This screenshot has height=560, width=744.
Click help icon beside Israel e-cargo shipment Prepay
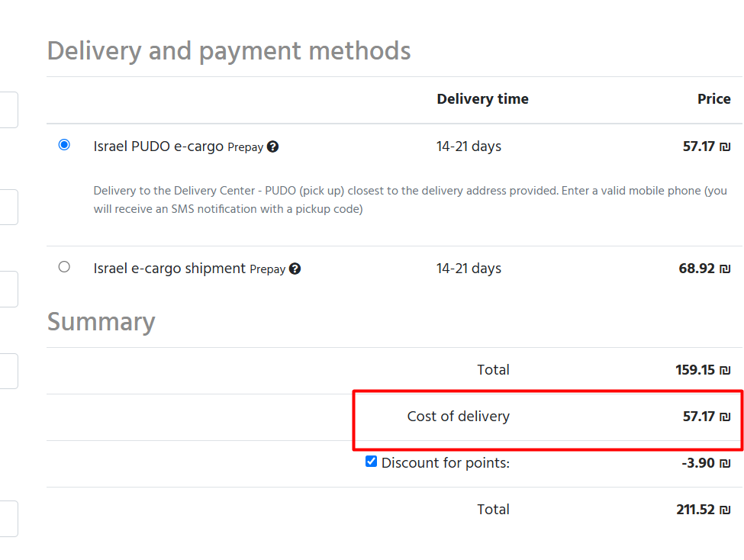[295, 269]
